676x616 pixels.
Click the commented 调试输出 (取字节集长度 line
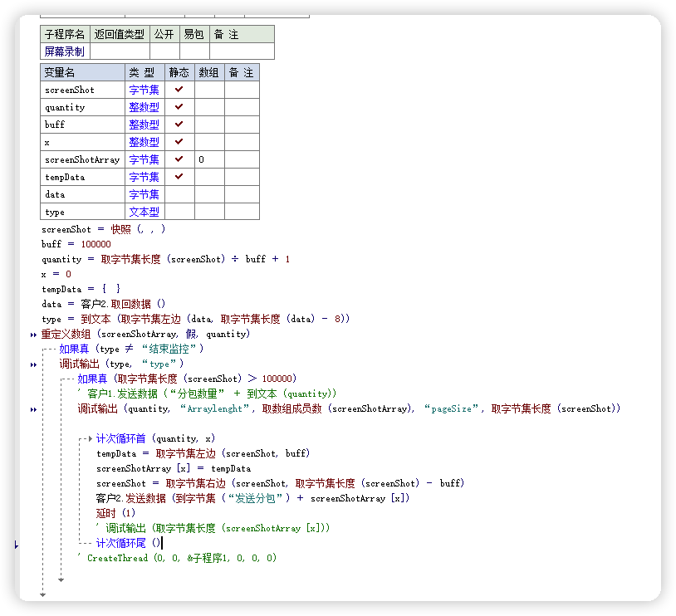click(x=213, y=528)
